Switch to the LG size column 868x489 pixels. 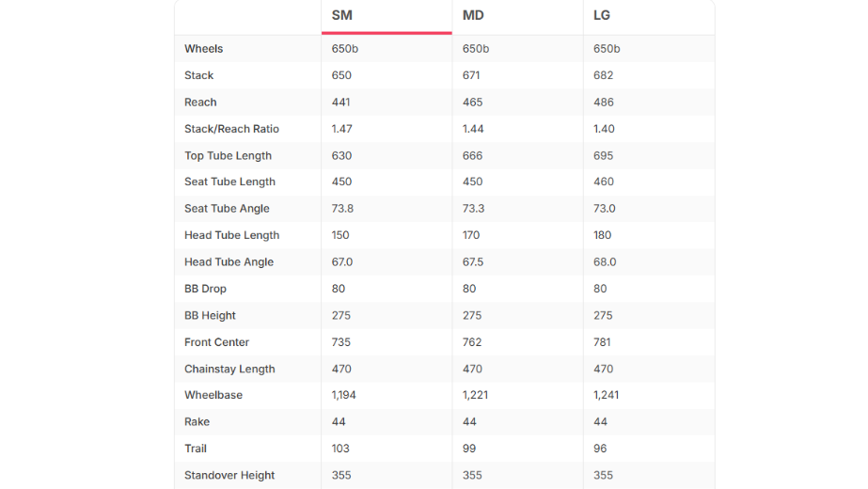tap(649, 16)
